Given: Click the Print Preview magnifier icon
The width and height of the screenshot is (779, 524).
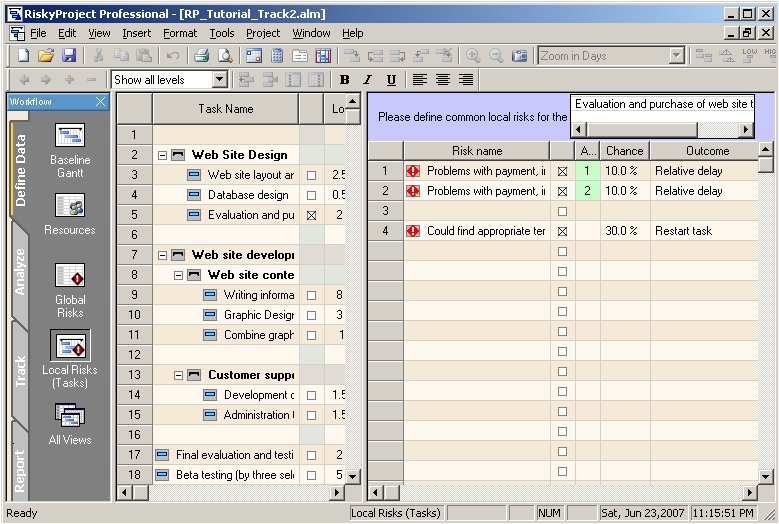Looking at the screenshot, I should point(225,55).
